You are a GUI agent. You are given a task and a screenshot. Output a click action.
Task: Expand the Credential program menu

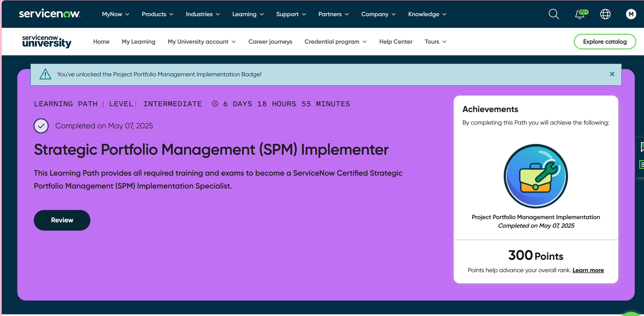point(335,42)
